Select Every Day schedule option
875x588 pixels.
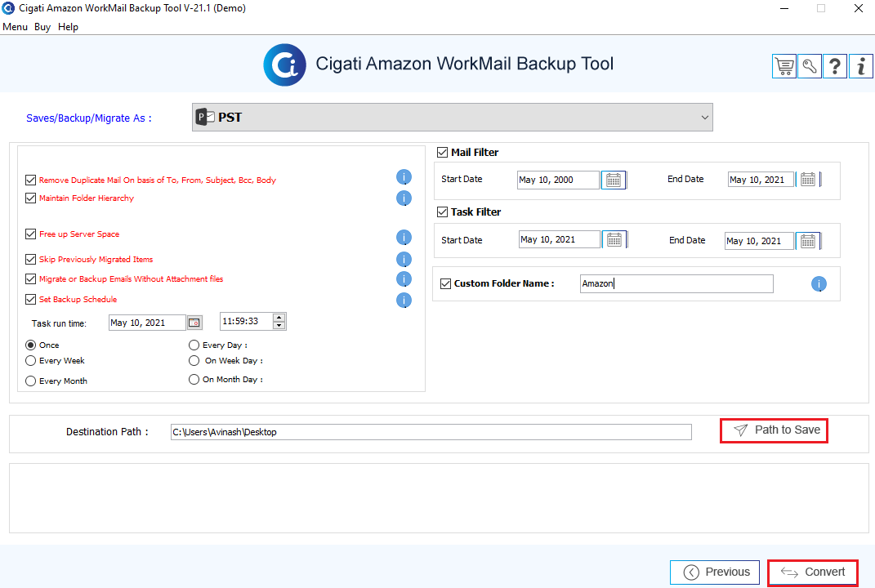(x=194, y=345)
